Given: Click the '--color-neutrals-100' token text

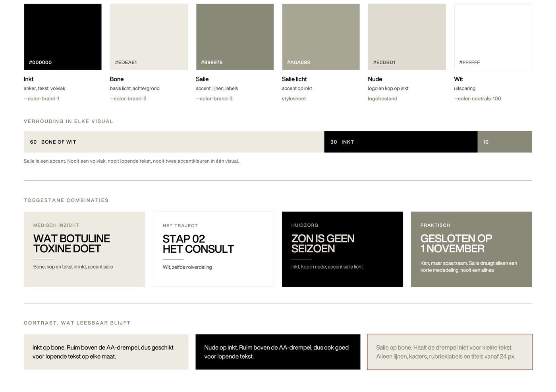Looking at the screenshot, I should [x=478, y=99].
